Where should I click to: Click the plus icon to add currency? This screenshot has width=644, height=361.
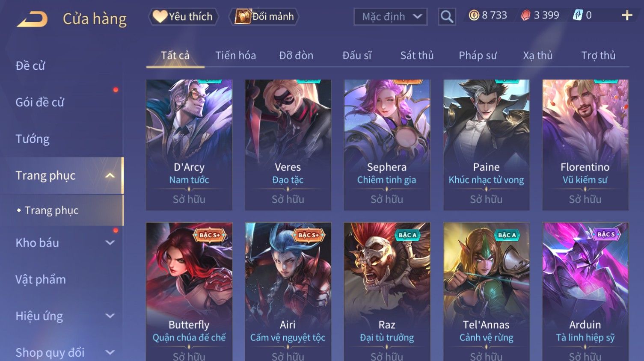(627, 16)
